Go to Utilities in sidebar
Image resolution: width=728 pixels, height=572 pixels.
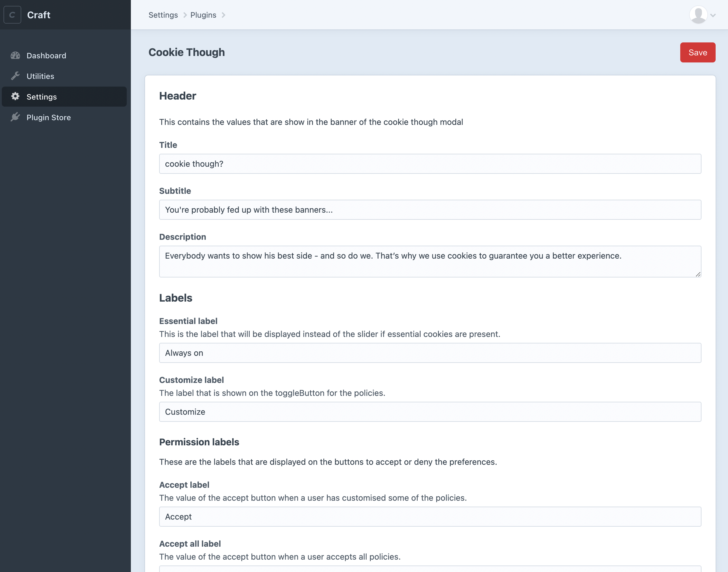click(x=40, y=76)
